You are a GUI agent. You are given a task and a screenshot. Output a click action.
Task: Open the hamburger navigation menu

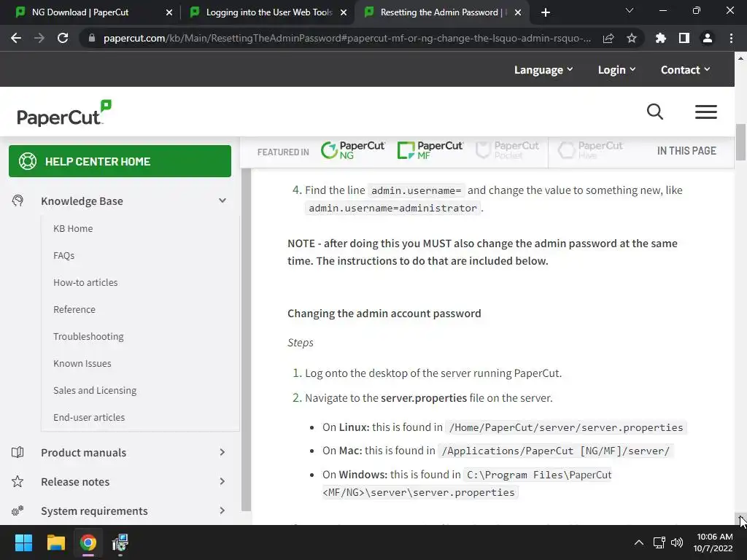click(706, 112)
